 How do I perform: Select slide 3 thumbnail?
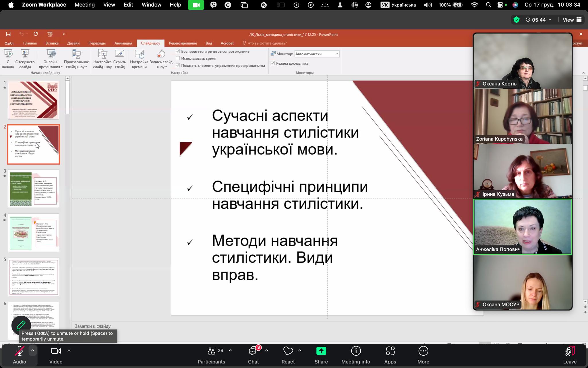pyautogui.click(x=34, y=189)
